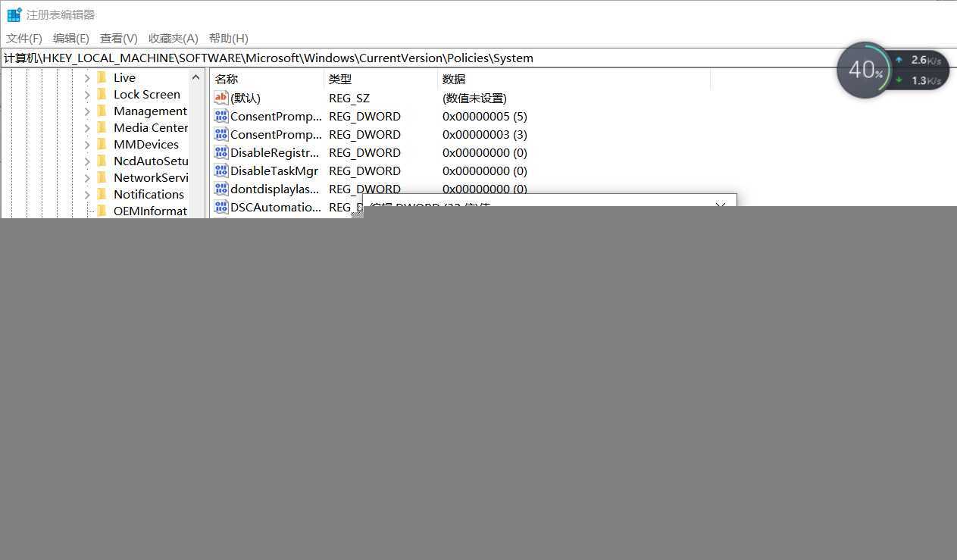957x560 pixels.
Task: Open the 查看(V) menu
Action: [119, 38]
